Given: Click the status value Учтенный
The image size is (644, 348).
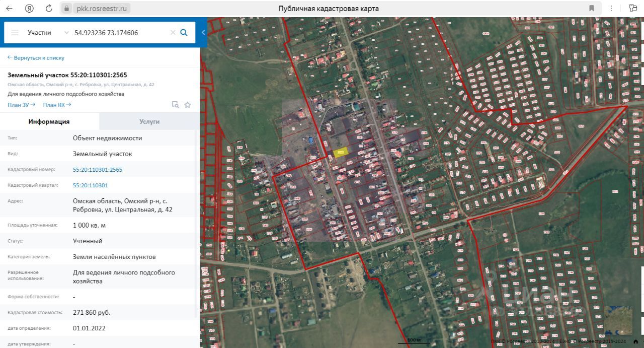Looking at the screenshot, I should pos(88,241).
